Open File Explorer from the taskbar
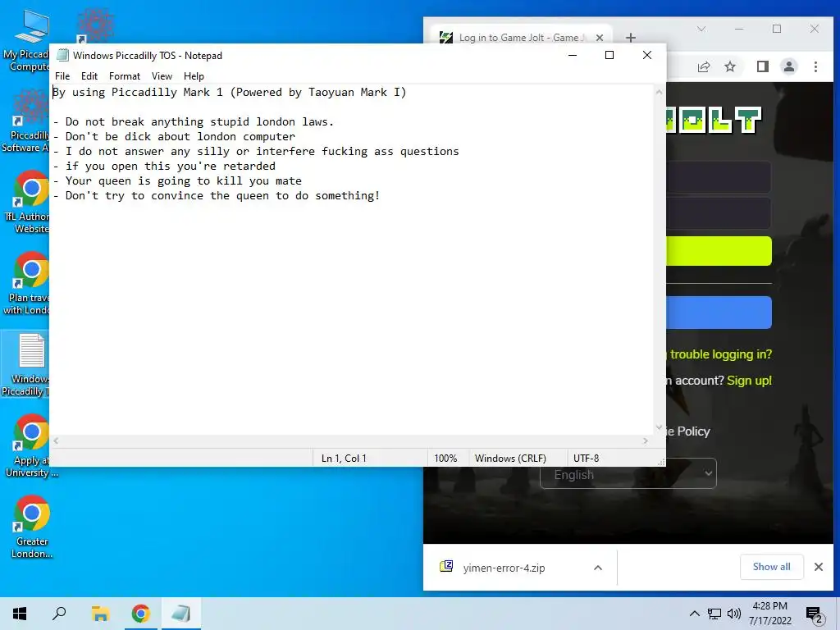840x630 pixels. click(x=100, y=614)
